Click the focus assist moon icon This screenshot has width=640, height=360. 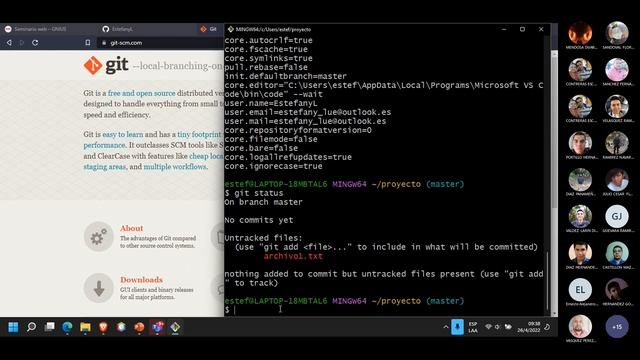click(x=547, y=327)
